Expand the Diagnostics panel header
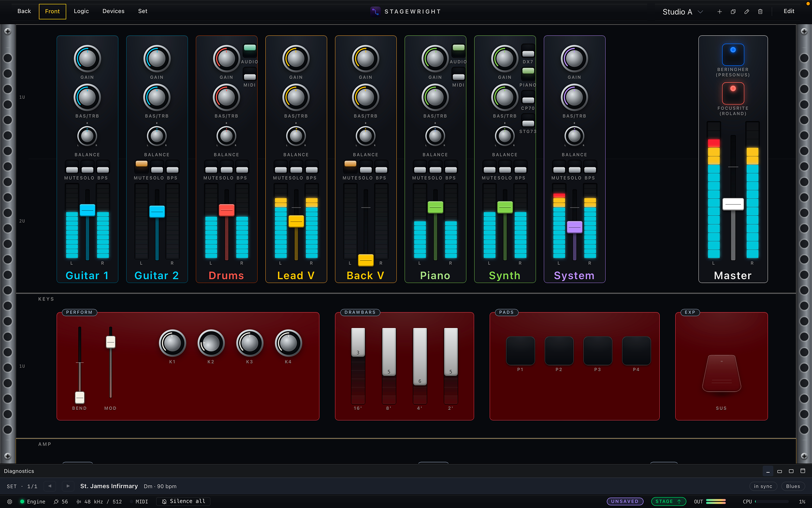812x508 pixels. point(19,471)
